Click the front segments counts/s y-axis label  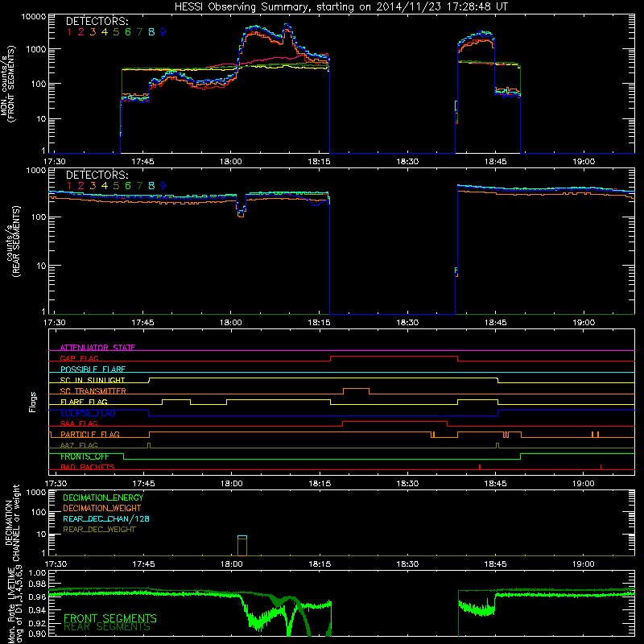[x=8, y=85]
